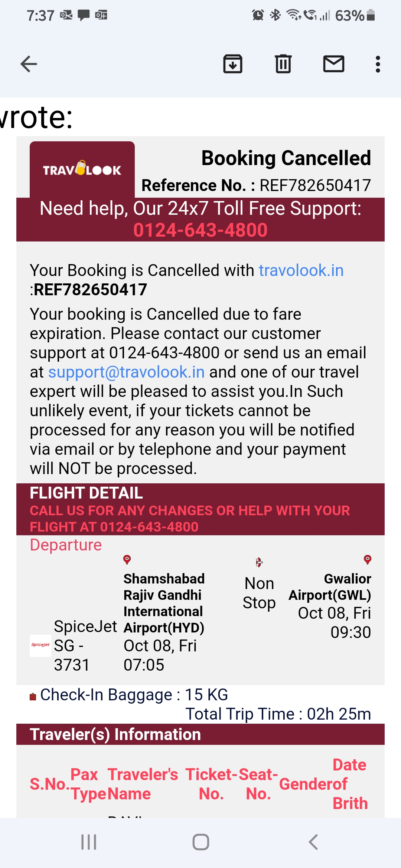Tap the check-in baggage luggage icon
Screen dimensions: 401x868
point(33,697)
